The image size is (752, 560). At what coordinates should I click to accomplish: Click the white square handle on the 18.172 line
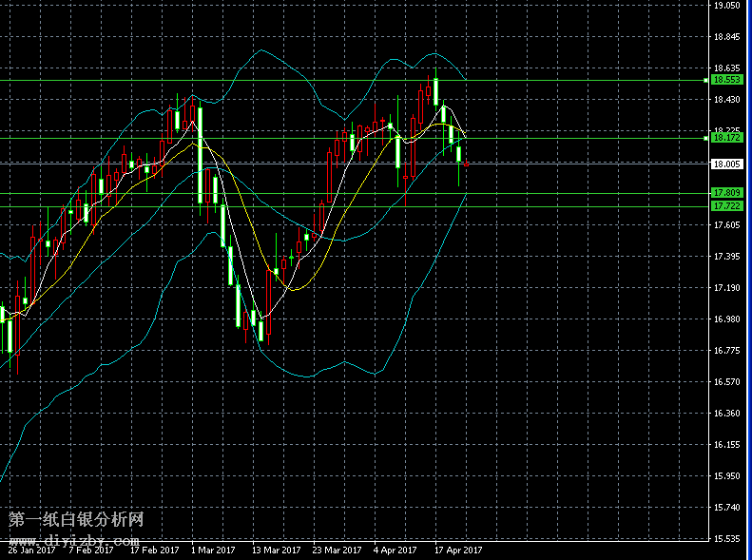coord(704,138)
